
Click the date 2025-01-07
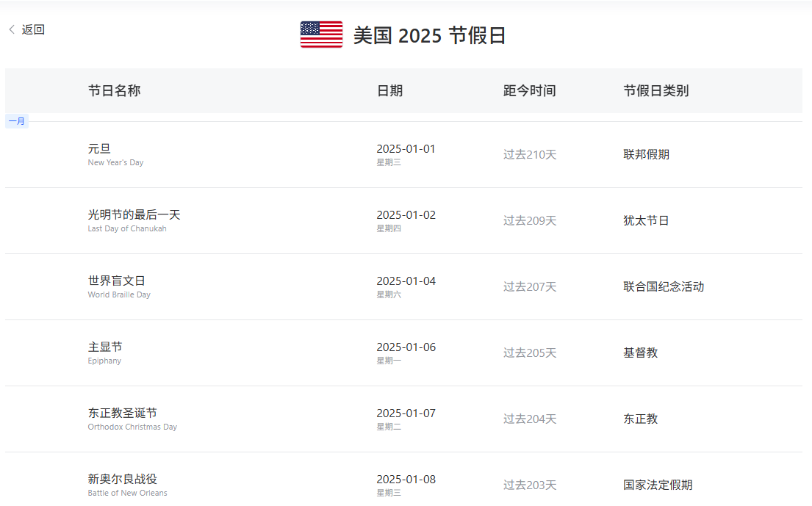406,414
